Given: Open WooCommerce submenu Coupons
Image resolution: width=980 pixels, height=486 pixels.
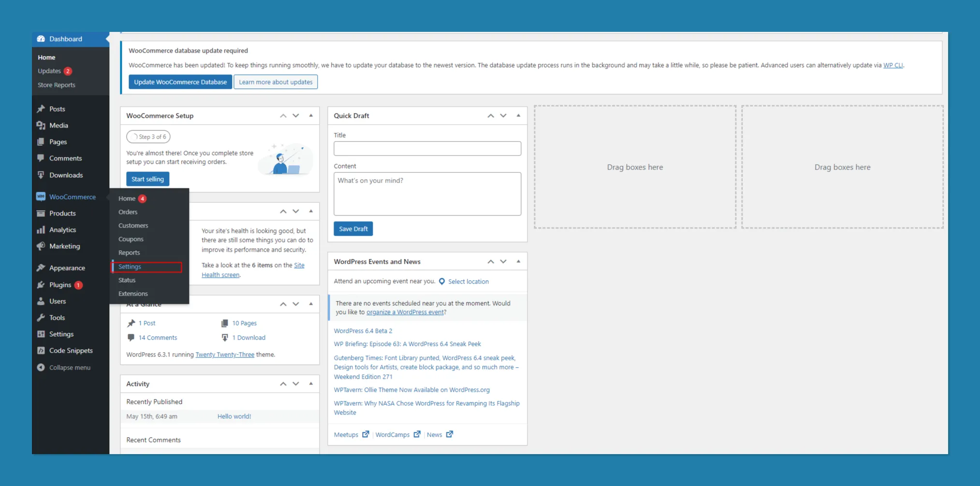Looking at the screenshot, I should click(131, 239).
